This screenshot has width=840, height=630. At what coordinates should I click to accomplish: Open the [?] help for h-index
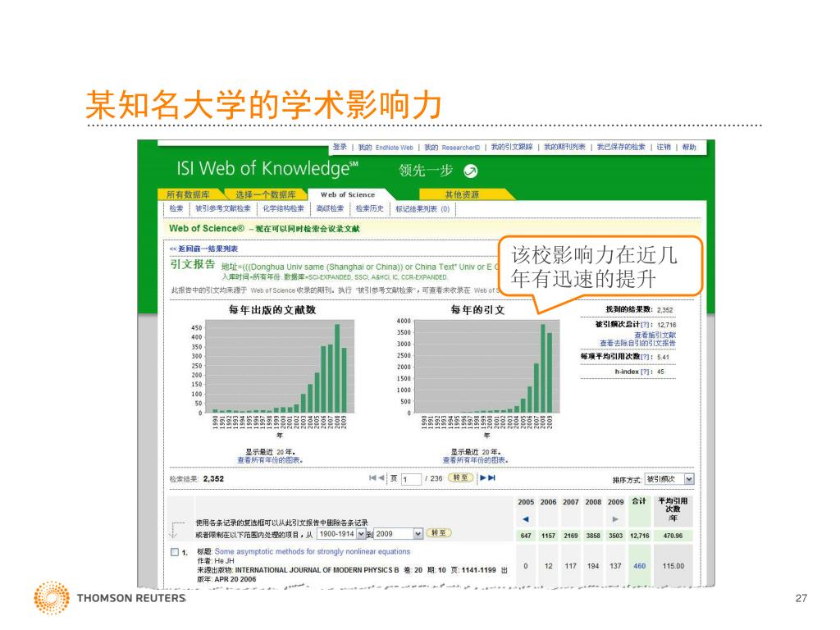pyautogui.click(x=645, y=372)
